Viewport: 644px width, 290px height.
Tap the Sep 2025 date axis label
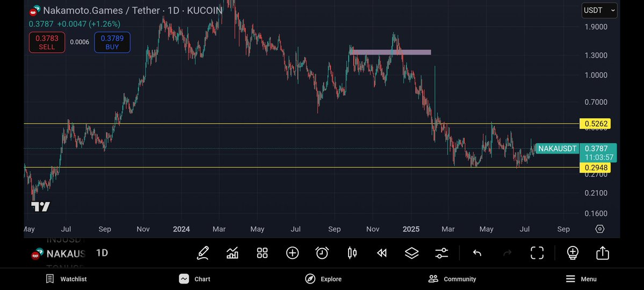(x=563, y=229)
